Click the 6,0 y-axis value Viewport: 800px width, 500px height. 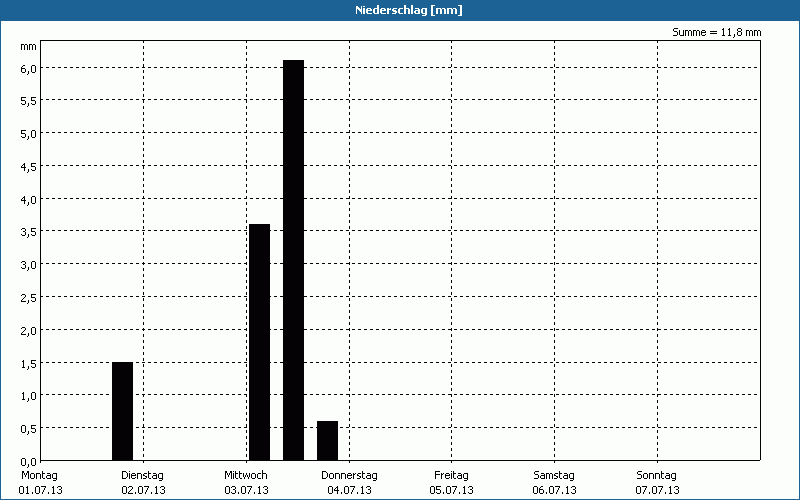pos(29,69)
